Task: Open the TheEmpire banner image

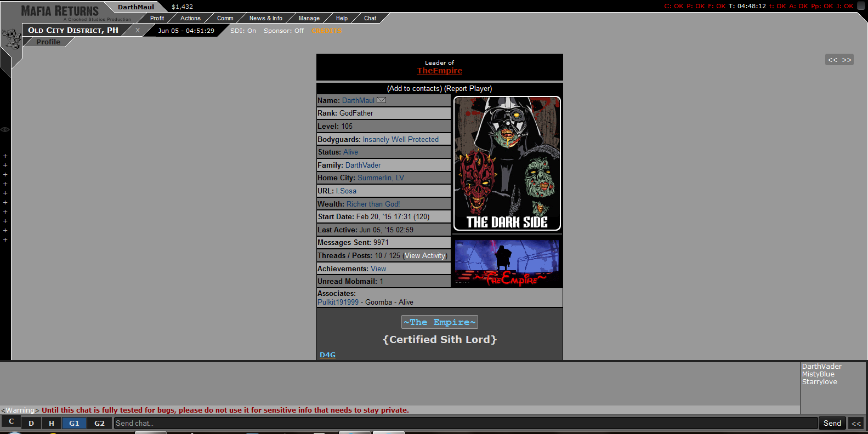Action: (x=507, y=263)
